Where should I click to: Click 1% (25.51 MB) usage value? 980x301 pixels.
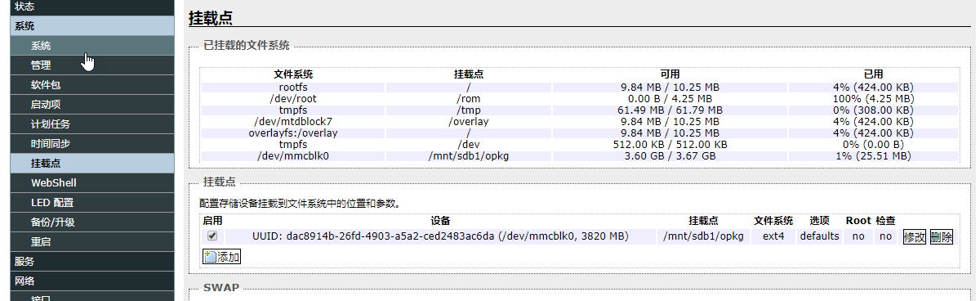(x=873, y=155)
